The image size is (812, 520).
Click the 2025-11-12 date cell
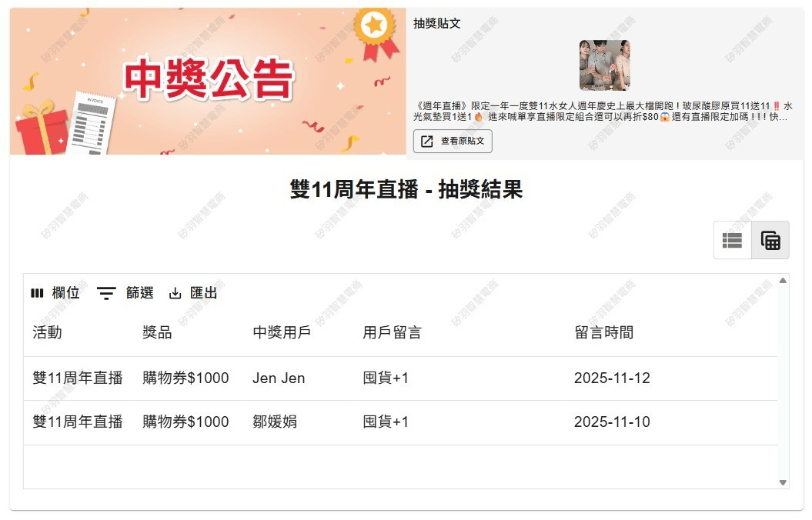(x=612, y=378)
